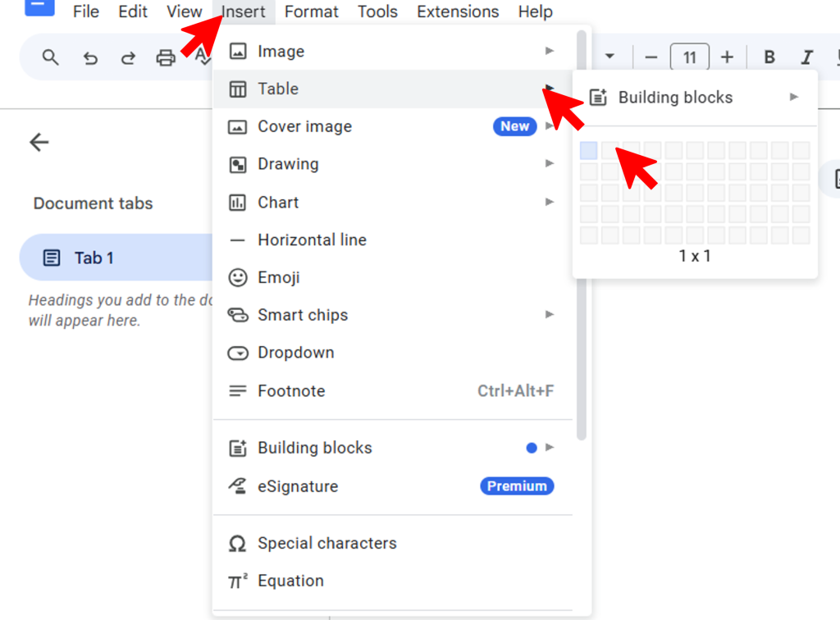Image resolution: width=840 pixels, height=620 pixels.
Task: Toggle italic formatting button
Action: point(807,57)
